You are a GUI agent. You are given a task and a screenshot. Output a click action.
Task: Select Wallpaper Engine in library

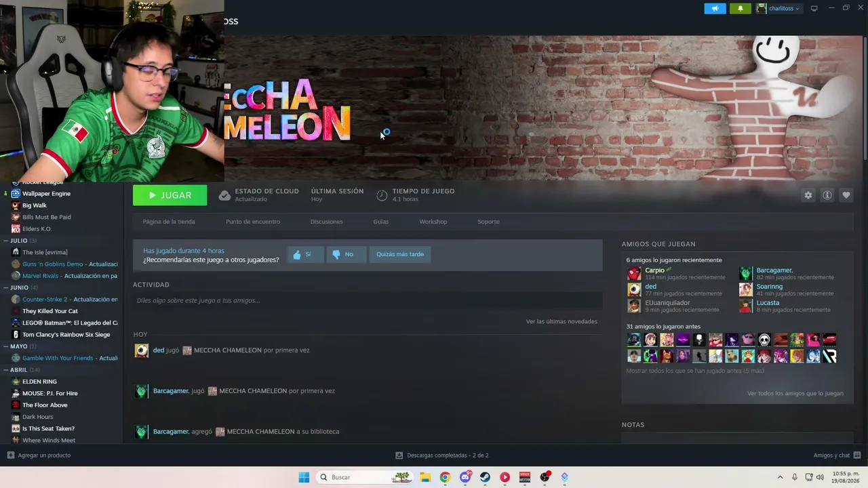pyautogui.click(x=46, y=194)
